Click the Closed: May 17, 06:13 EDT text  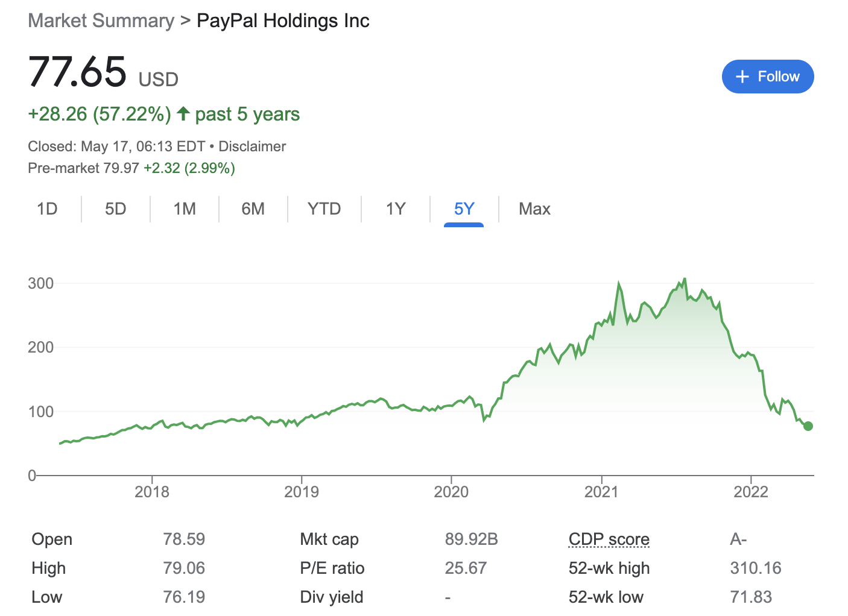(x=116, y=146)
